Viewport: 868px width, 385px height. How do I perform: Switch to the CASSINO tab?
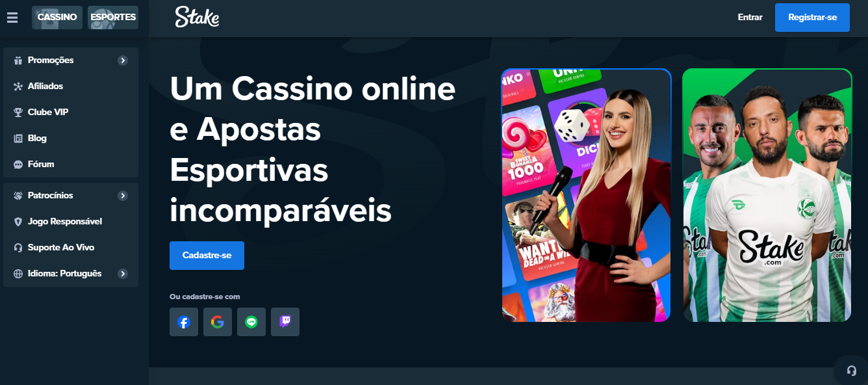57,18
